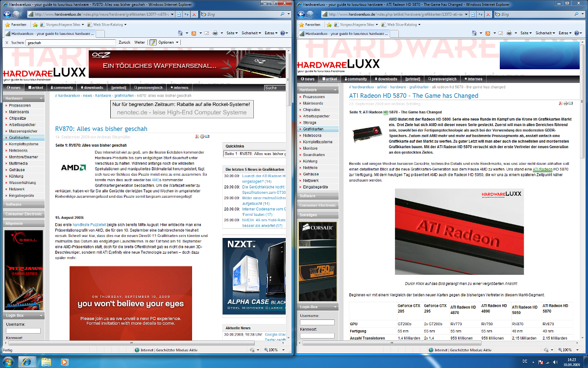Image resolution: width=588 pixels, height=368 pixels.
Task: Click Weiter find-next button
Action: pos(140,43)
